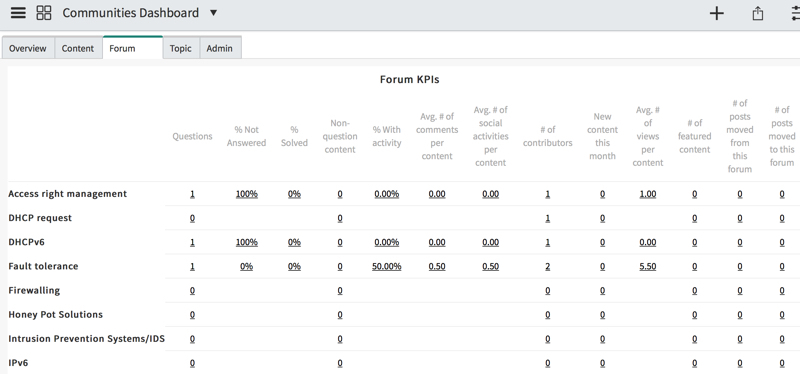The width and height of the screenshot is (800, 374).
Task: Open the settings sliders icon
Action: tap(795, 13)
